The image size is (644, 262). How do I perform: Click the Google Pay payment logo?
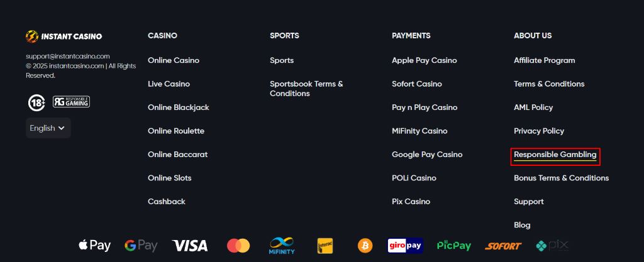click(x=141, y=246)
